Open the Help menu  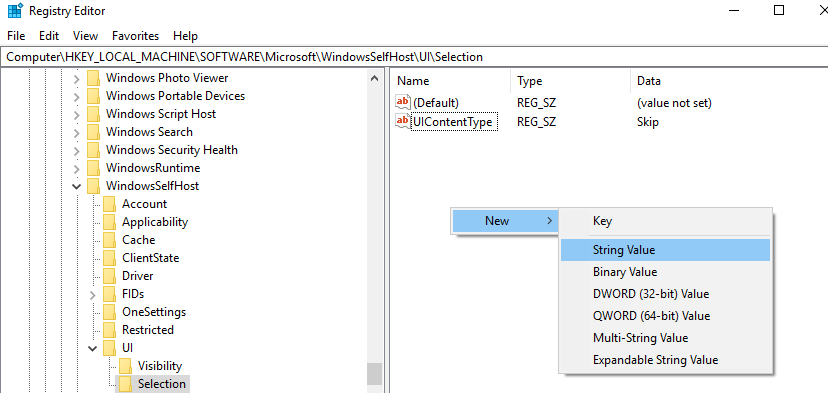185,36
